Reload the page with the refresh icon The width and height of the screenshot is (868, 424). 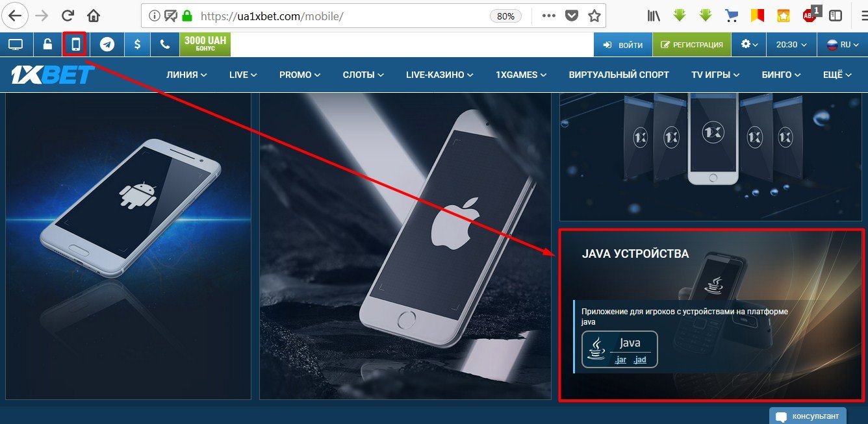(67, 15)
